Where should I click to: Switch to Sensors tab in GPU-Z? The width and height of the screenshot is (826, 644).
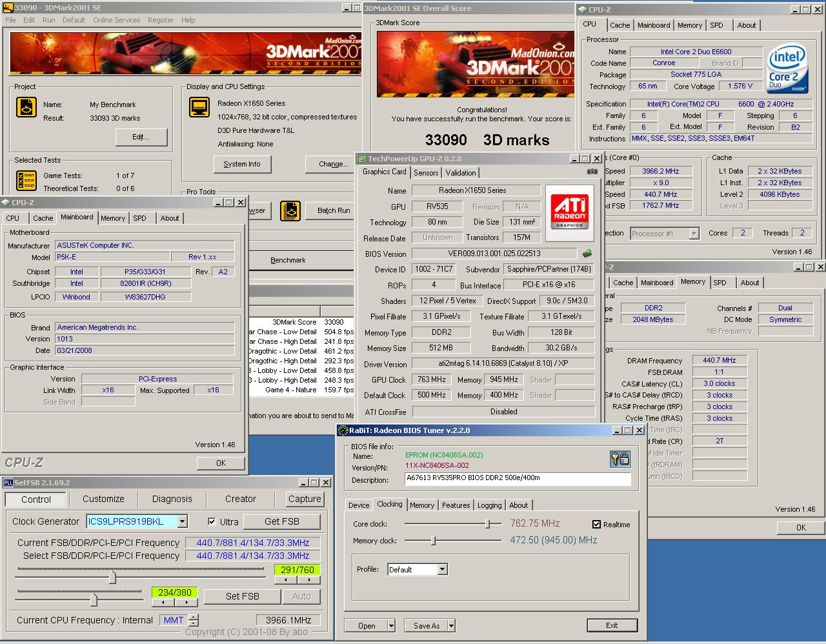pos(426,172)
